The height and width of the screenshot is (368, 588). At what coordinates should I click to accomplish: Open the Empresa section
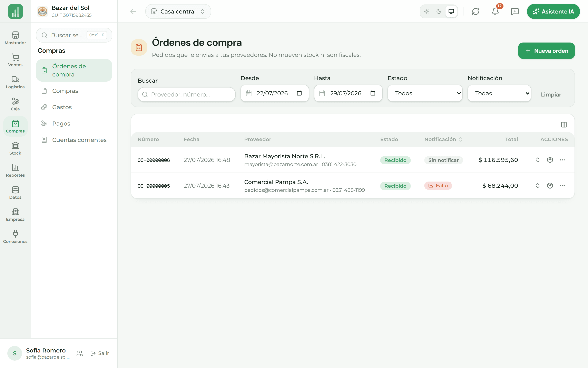point(15,215)
